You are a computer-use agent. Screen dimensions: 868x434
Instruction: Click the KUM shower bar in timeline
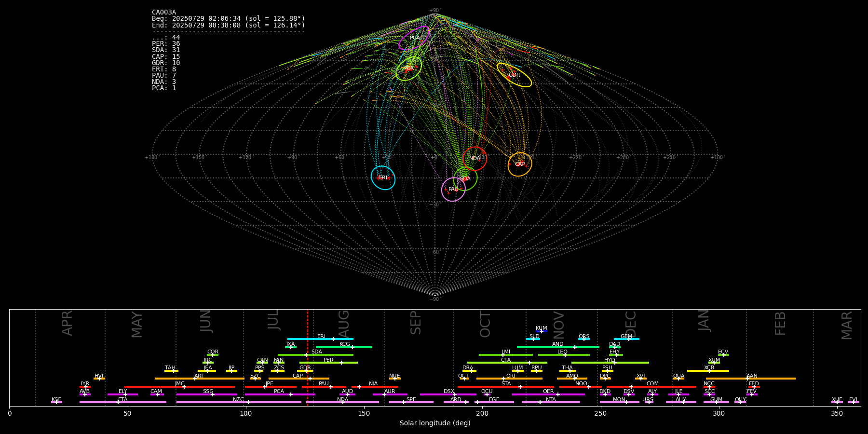542,331
